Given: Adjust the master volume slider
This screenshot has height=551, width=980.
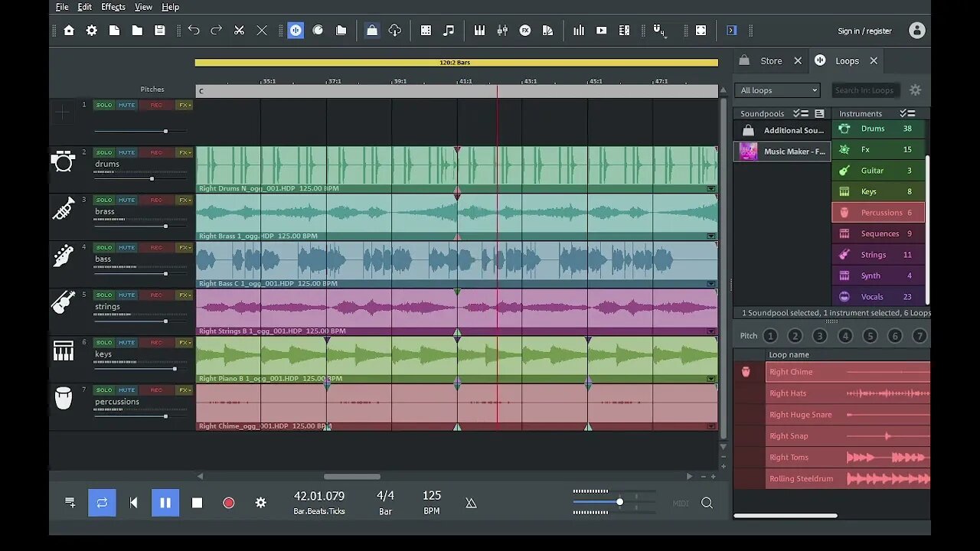Looking at the screenshot, I should point(619,502).
